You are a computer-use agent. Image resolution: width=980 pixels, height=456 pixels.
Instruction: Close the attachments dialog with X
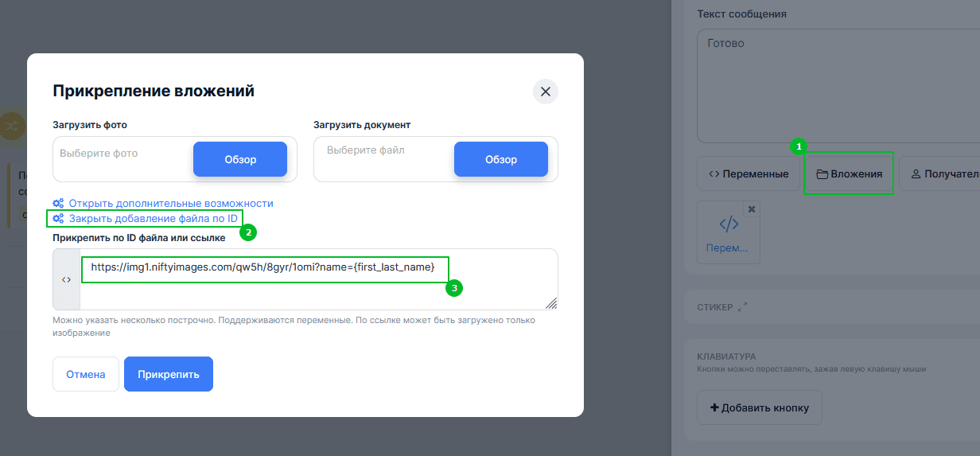(x=546, y=92)
